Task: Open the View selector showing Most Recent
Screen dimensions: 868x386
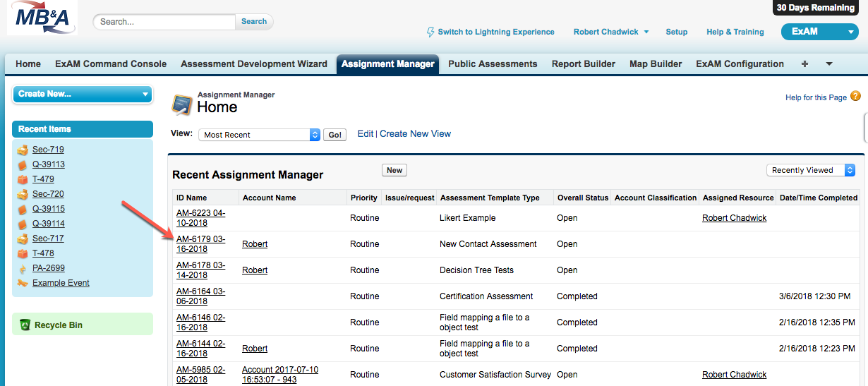Action: click(x=259, y=135)
